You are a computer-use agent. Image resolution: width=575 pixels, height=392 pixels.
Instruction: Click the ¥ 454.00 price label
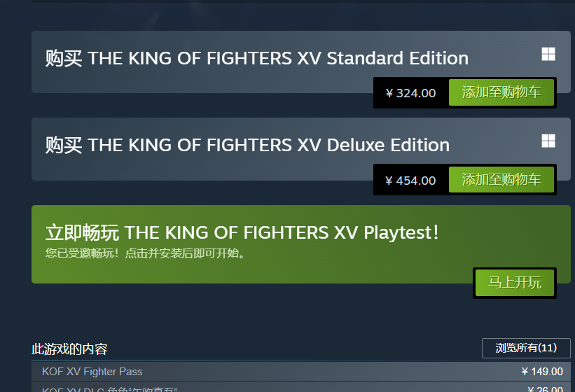point(410,180)
